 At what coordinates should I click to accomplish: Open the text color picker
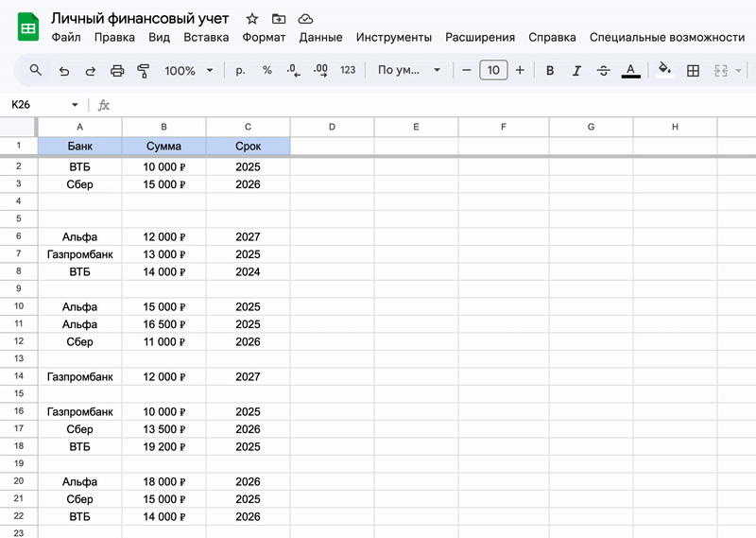630,71
